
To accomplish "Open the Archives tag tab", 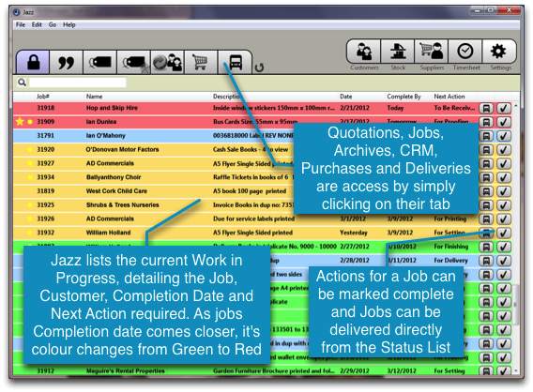I will [133, 62].
